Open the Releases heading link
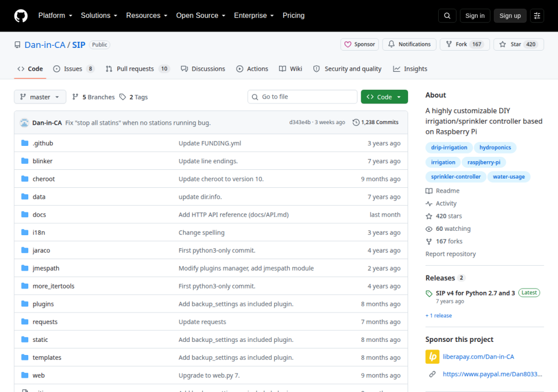 pyautogui.click(x=440, y=278)
